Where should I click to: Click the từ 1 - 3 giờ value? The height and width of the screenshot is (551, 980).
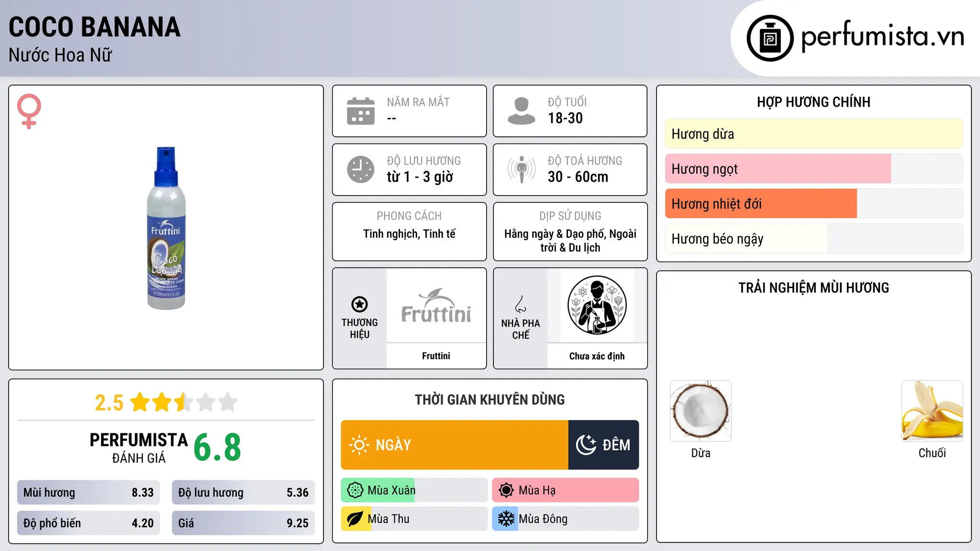click(420, 177)
